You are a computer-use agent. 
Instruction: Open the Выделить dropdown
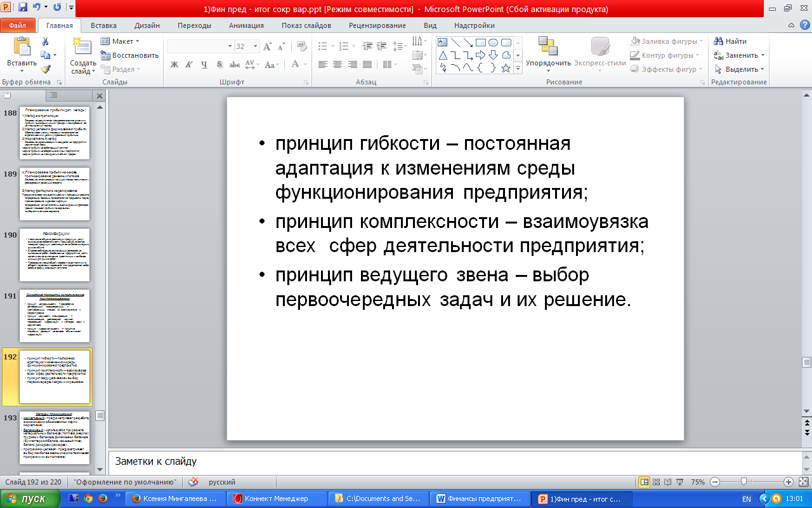coord(740,69)
